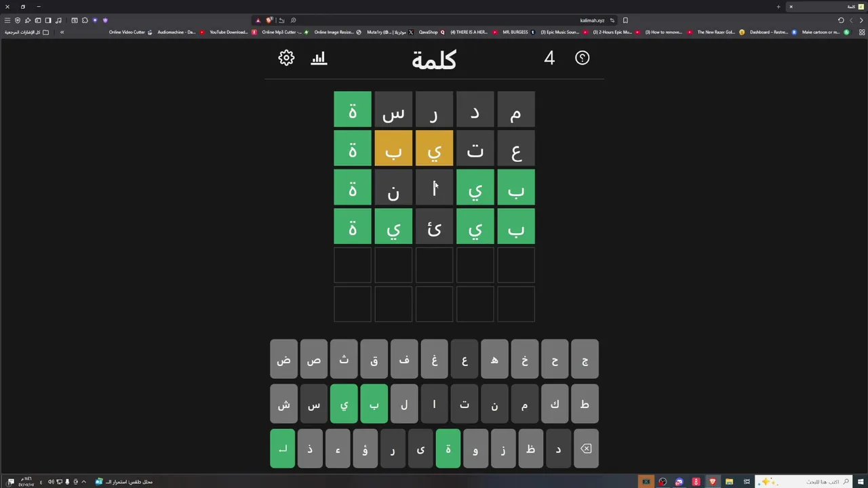Click the green enter key on keyboard

(283, 449)
